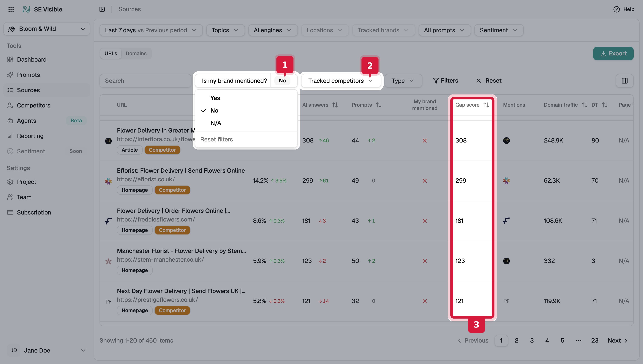
Task: Click Freddie's Flowers icon in Mentions column
Action: coord(506,221)
